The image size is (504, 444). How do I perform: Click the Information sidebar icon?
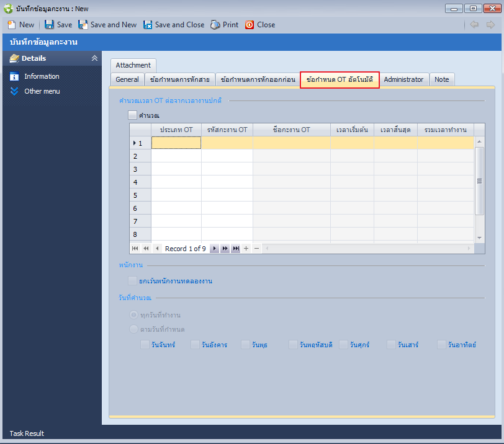pos(14,76)
